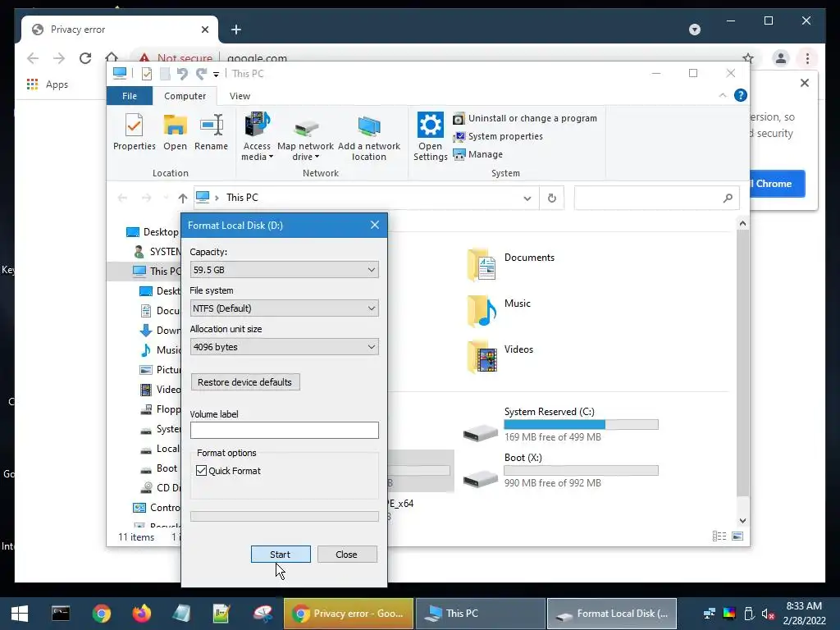The width and height of the screenshot is (840, 630).
Task: Open the Music folder
Action: pyautogui.click(x=500, y=310)
